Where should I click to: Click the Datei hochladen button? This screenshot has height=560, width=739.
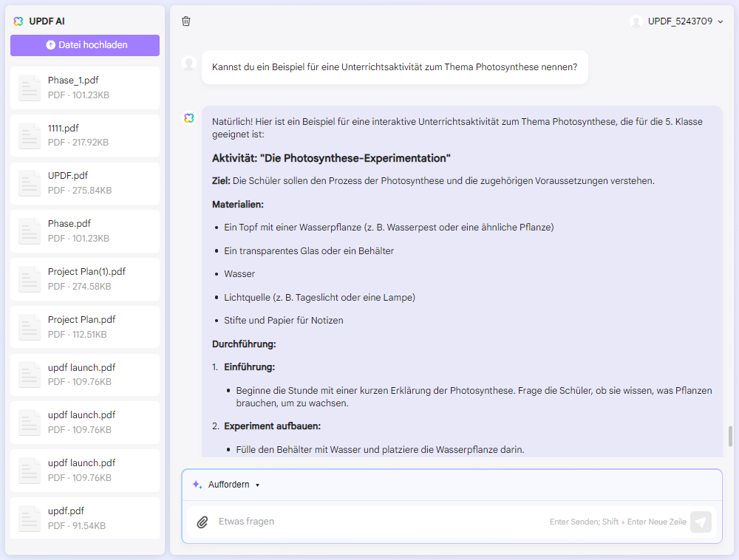85,45
